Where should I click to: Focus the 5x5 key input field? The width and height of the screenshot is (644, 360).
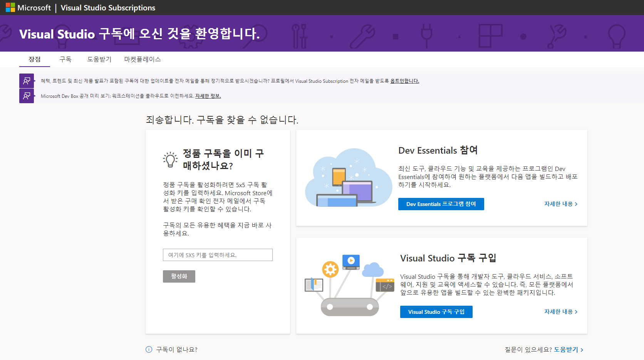[218, 255]
